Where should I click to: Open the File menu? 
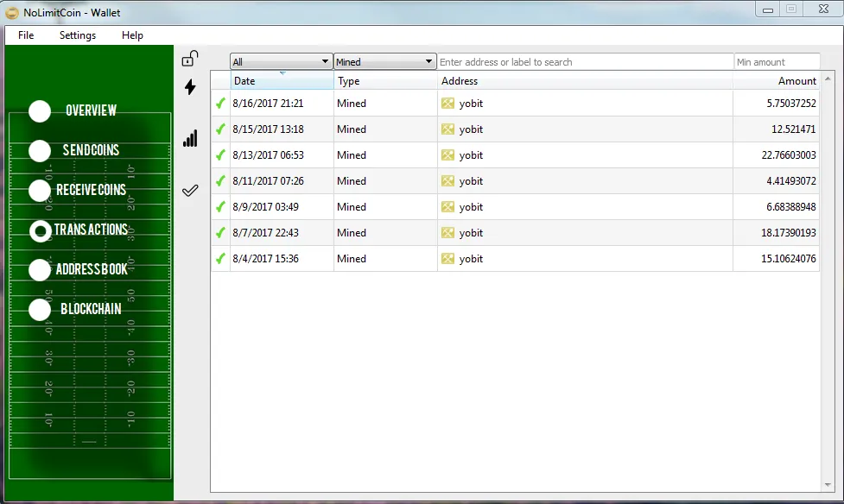(x=26, y=35)
